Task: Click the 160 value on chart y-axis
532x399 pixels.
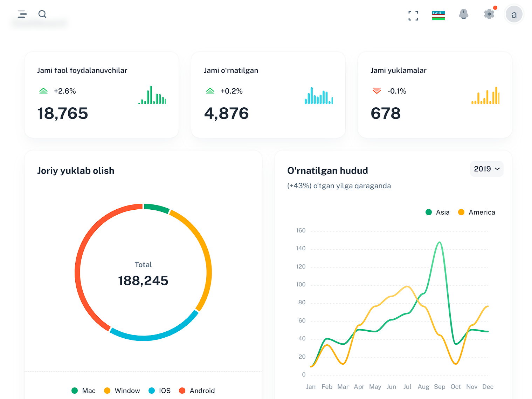Action: coord(301,230)
